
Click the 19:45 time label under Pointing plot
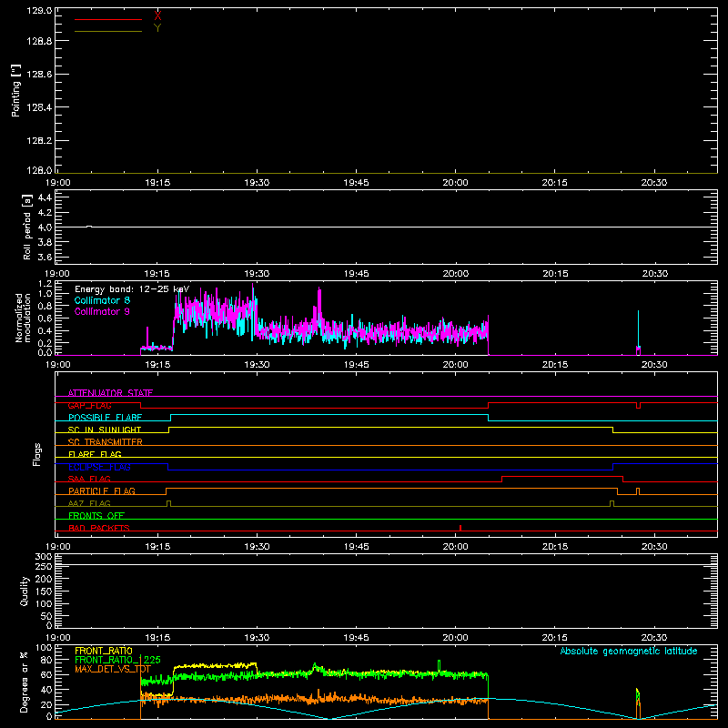356,183
